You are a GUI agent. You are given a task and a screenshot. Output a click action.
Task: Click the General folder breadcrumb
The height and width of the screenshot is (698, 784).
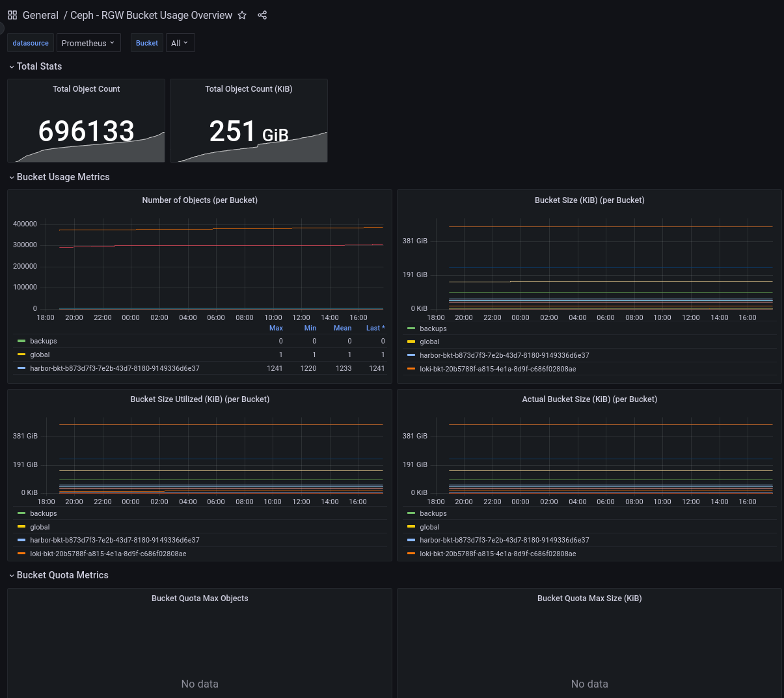coord(40,15)
